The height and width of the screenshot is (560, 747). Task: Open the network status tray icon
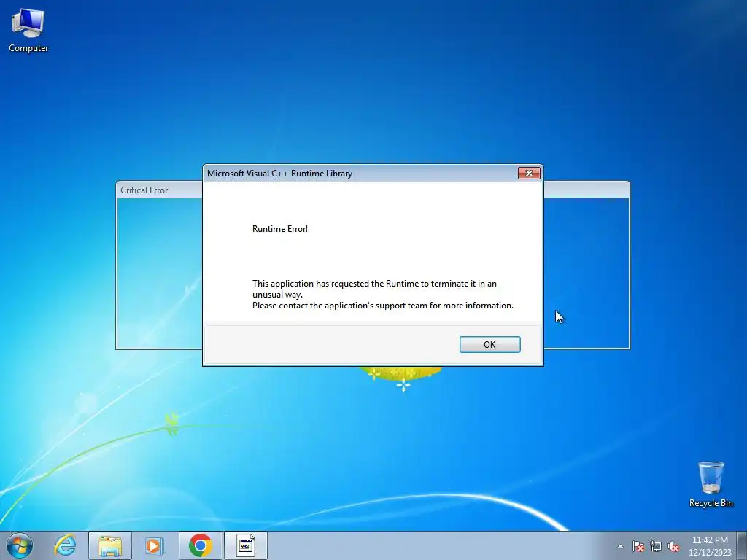[x=656, y=546]
